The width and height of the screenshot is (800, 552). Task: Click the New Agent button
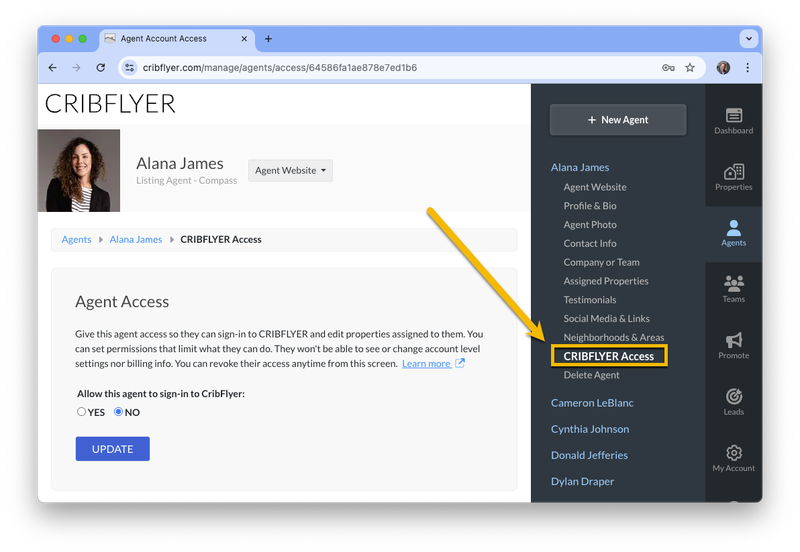618,120
